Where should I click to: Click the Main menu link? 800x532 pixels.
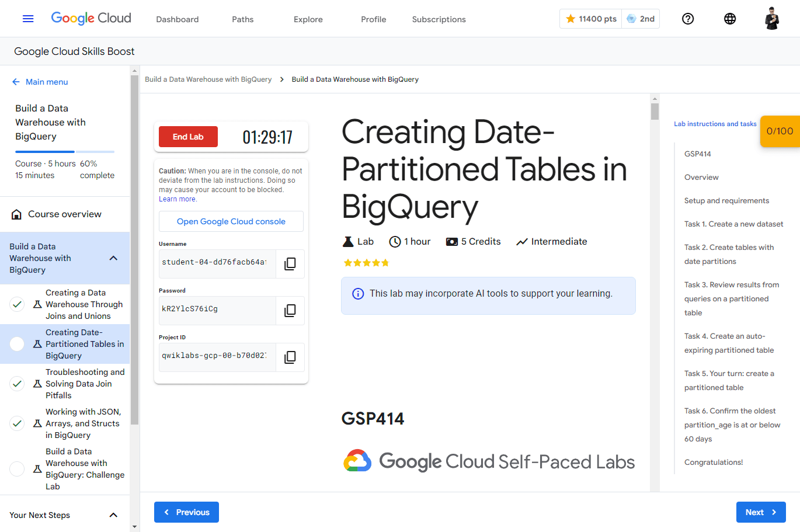pyautogui.click(x=47, y=82)
